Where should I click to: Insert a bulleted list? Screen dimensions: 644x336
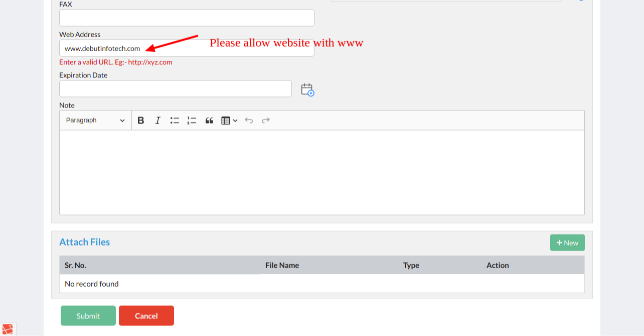(x=175, y=121)
